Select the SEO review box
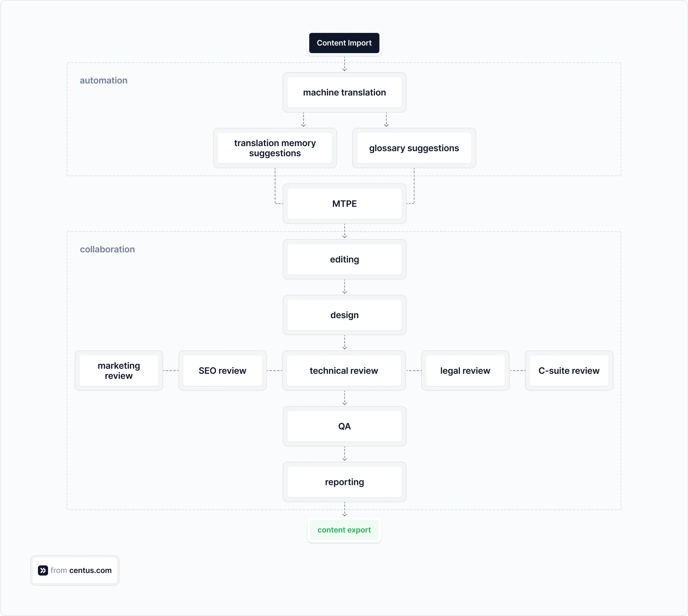 tap(222, 371)
